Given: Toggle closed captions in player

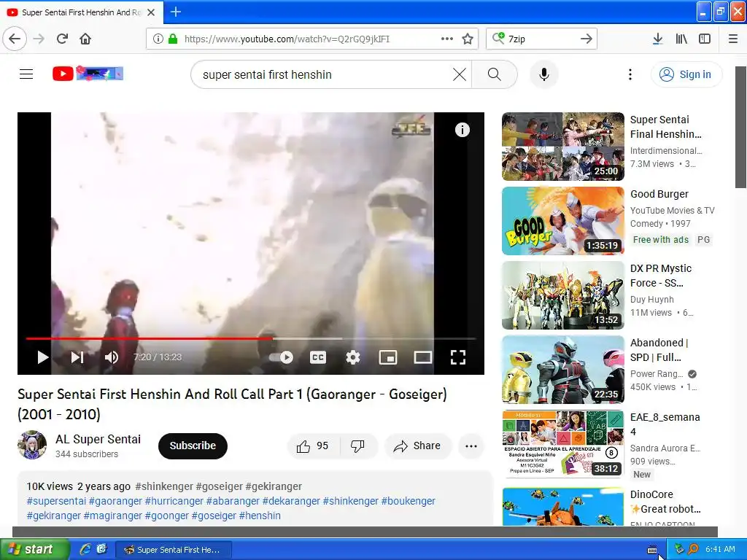Looking at the screenshot, I should pos(318,357).
